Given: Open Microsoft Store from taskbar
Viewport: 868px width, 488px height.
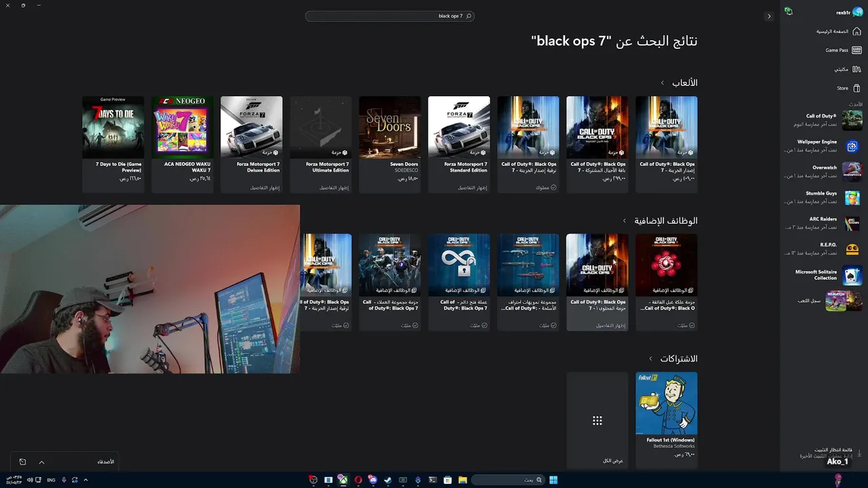Looking at the screenshot, I should 448,480.
